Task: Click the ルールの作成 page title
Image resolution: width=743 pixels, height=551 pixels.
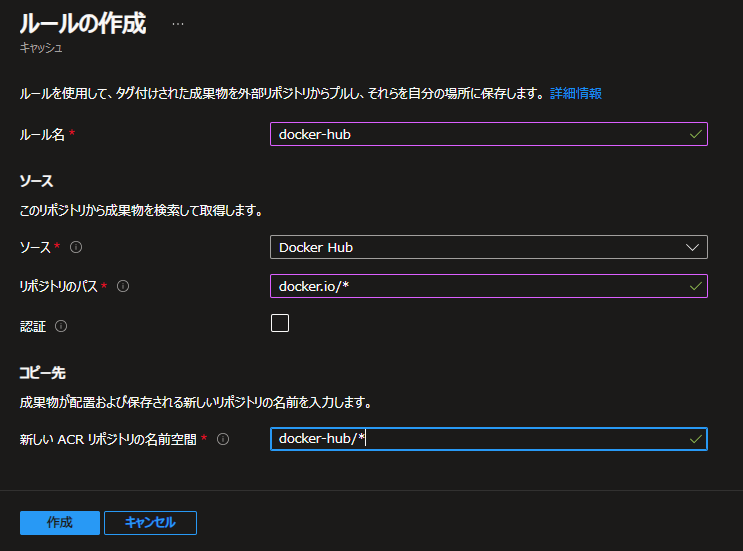Action: tap(83, 24)
